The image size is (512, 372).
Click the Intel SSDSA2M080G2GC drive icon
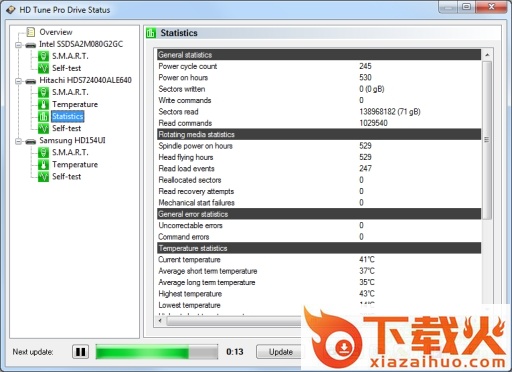(31, 45)
